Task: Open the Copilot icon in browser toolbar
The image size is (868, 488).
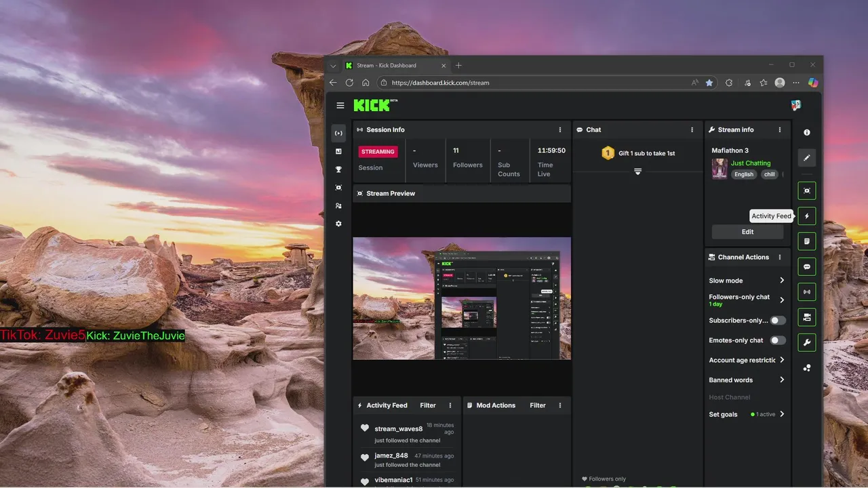Action: tap(813, 83)
